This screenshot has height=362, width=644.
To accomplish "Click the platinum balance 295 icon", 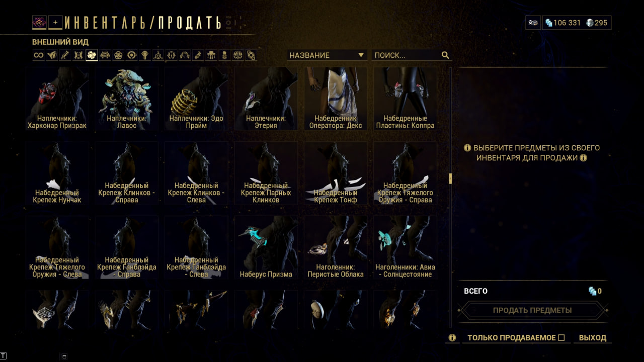I will click(x=590, y=23).
